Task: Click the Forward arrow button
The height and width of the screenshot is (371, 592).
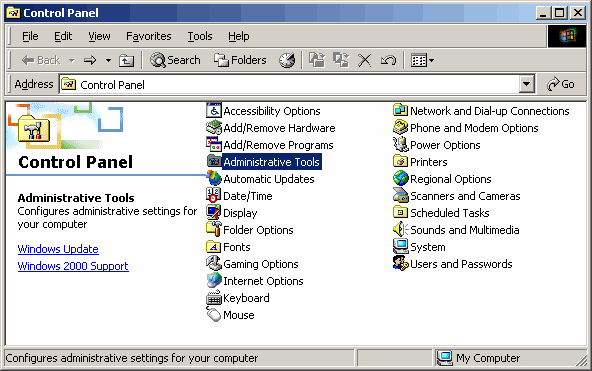Action: (x=90, y=60)
